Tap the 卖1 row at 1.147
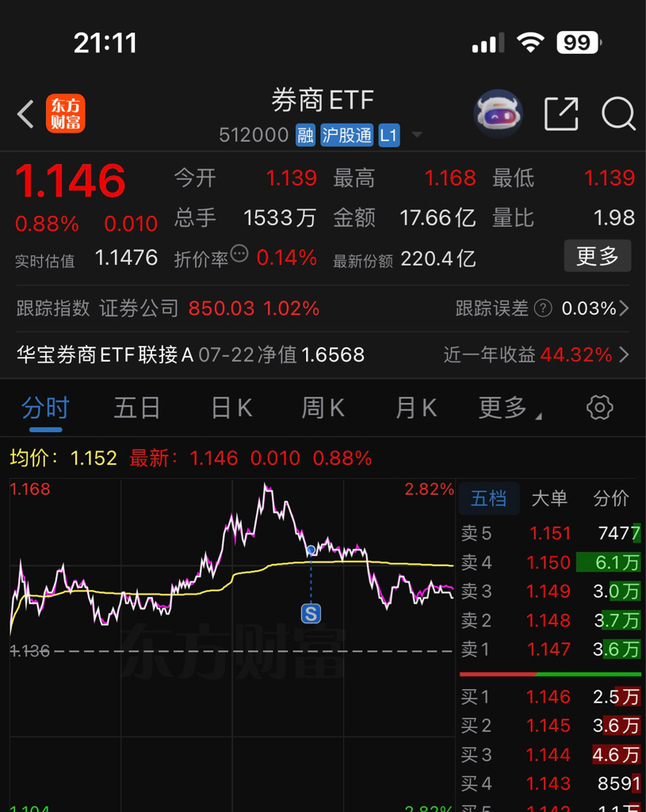Image resolution: width=646 pixels, height=812 pixels. point(551,649)
